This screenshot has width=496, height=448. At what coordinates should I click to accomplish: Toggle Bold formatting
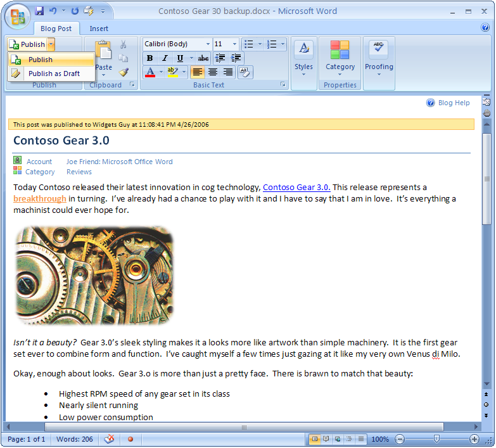click(150, 58)
